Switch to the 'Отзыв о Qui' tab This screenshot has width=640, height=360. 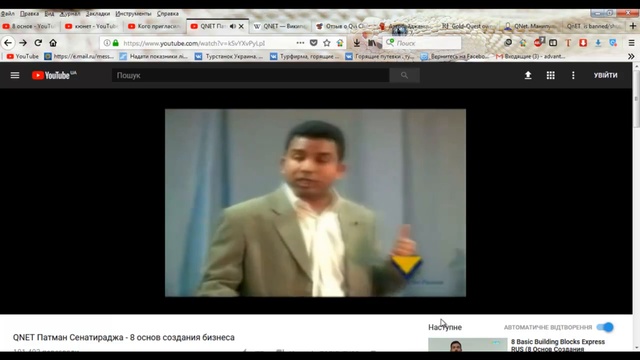tap(342, 26)
